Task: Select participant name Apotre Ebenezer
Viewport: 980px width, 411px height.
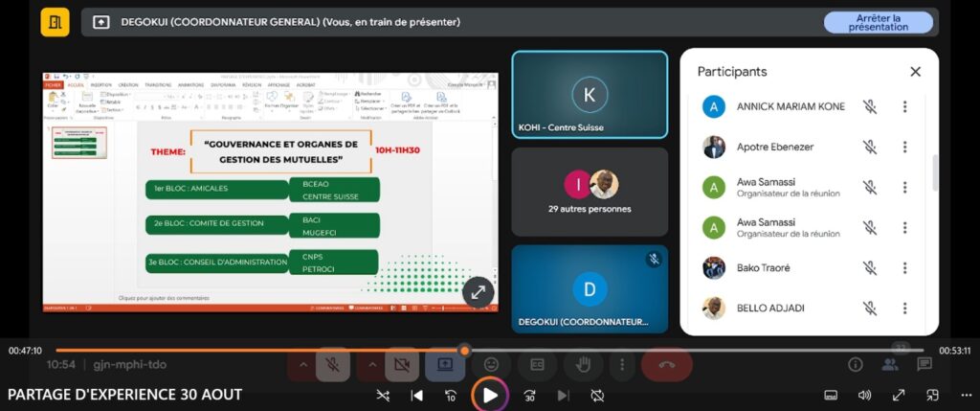Action: [775, 147]
